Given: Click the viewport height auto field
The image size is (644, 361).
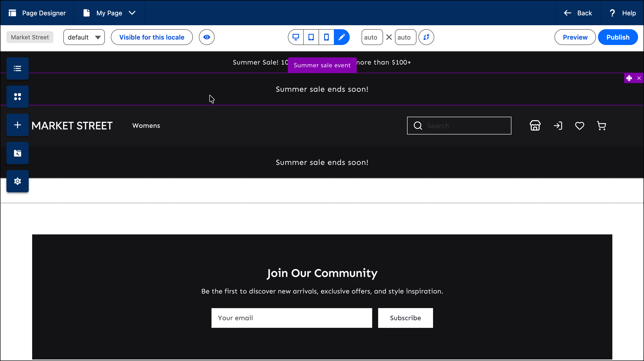Looking at the screenshot, I should tap(406, 37).
